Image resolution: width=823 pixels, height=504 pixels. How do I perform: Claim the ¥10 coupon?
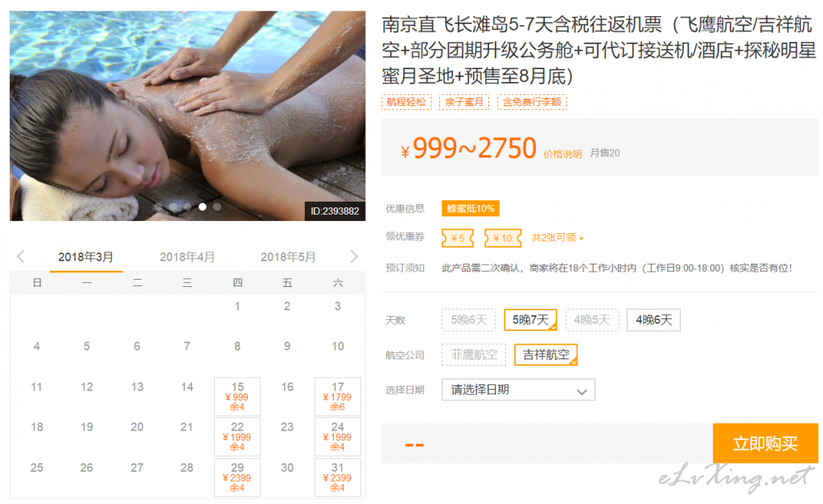click(502, 238)
